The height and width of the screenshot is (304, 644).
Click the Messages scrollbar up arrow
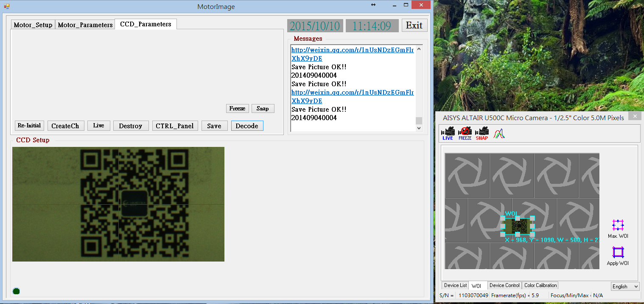click(x=419, y=49)
